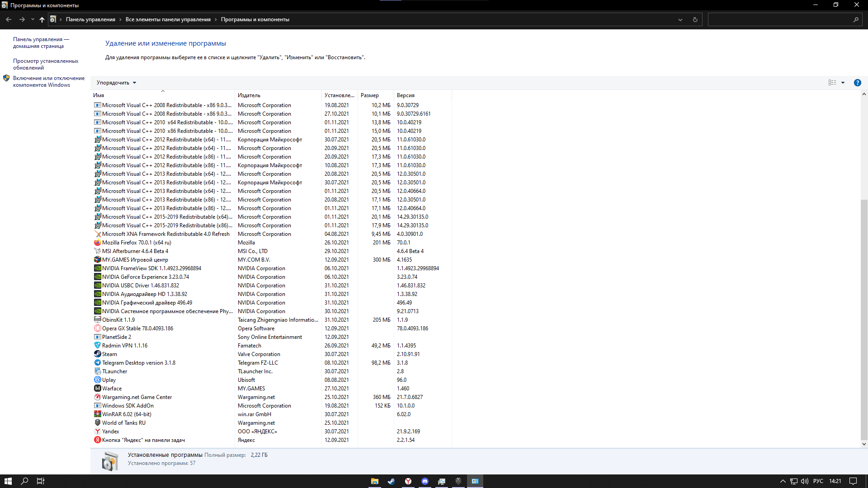Navigate to Панель управления breadcrumb
The image size is (868, 488).
(x=90, y=19)
